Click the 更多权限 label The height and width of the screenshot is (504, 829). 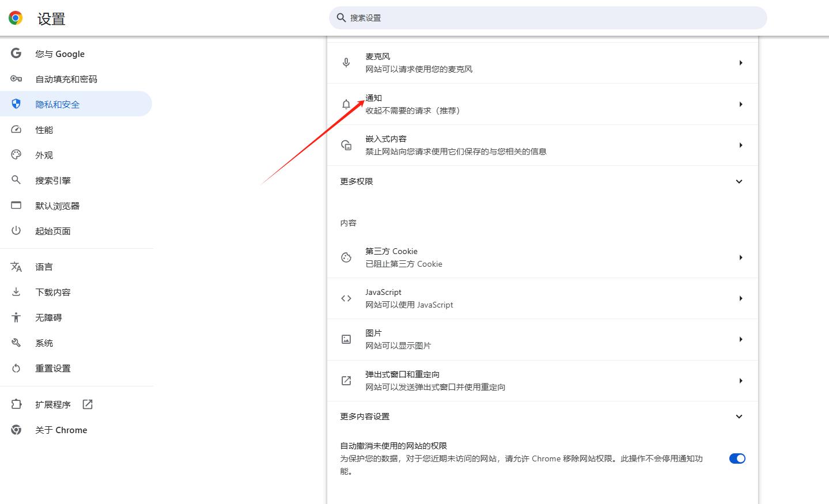tap(357, 181)
